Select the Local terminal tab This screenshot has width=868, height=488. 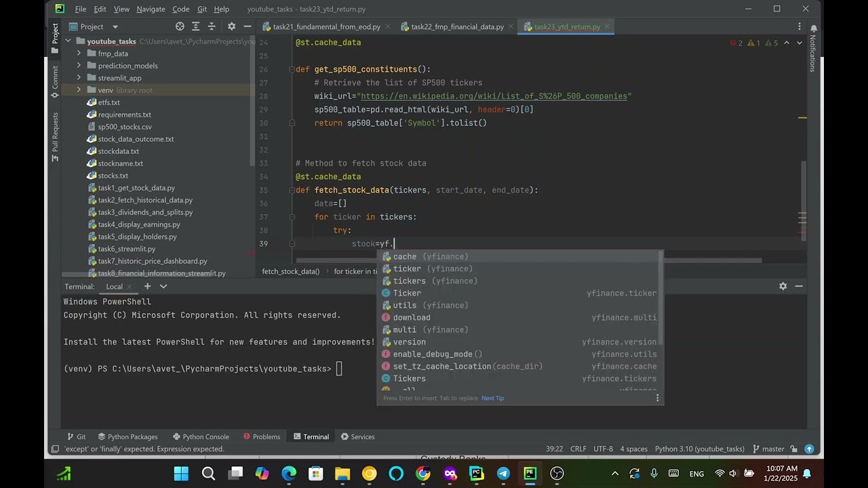click(114, 286)
